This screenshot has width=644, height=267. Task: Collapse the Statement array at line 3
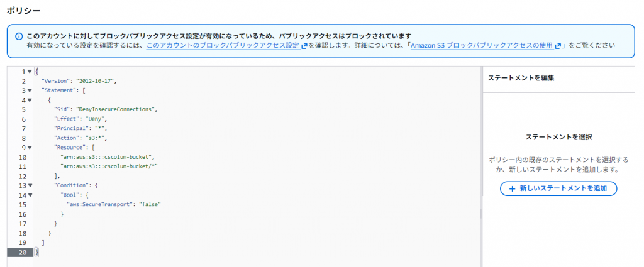30,90
